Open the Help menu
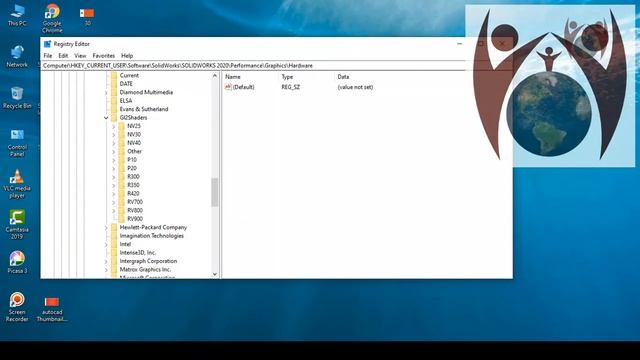The width and height of the screenshot is (640, 360). pos(127,56)
